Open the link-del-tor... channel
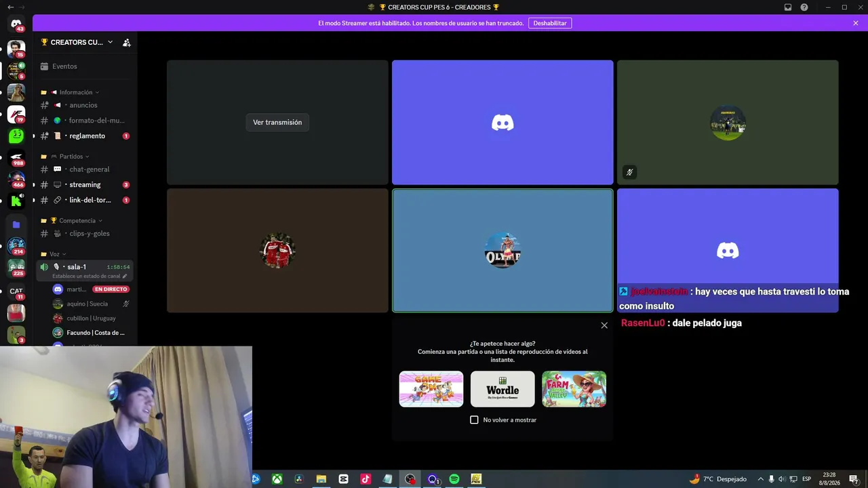The image size is (868, 488). point(85,201)
